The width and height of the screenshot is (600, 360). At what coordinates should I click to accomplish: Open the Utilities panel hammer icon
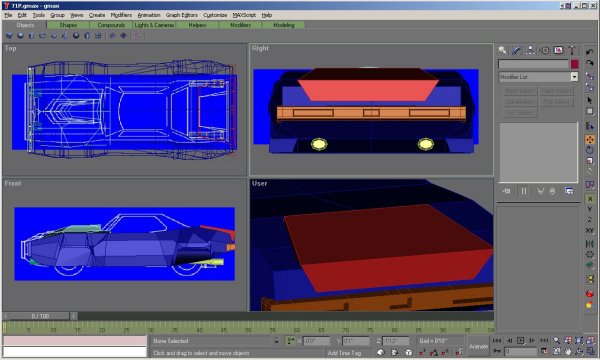point(572,50)
